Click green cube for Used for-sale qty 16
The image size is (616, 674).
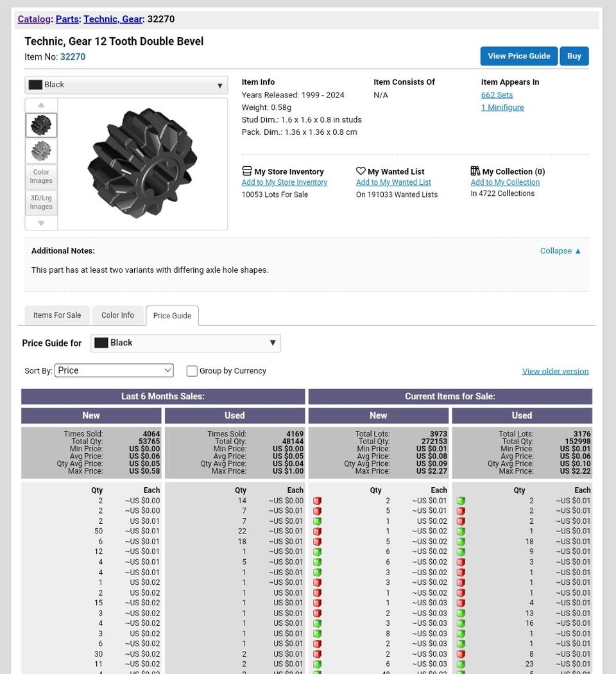coord(461,623)
